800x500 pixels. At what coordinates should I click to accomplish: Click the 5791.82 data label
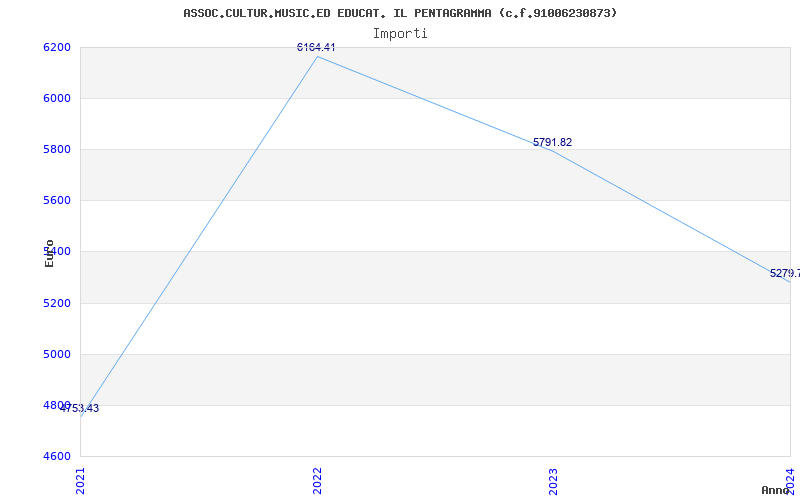553,143
